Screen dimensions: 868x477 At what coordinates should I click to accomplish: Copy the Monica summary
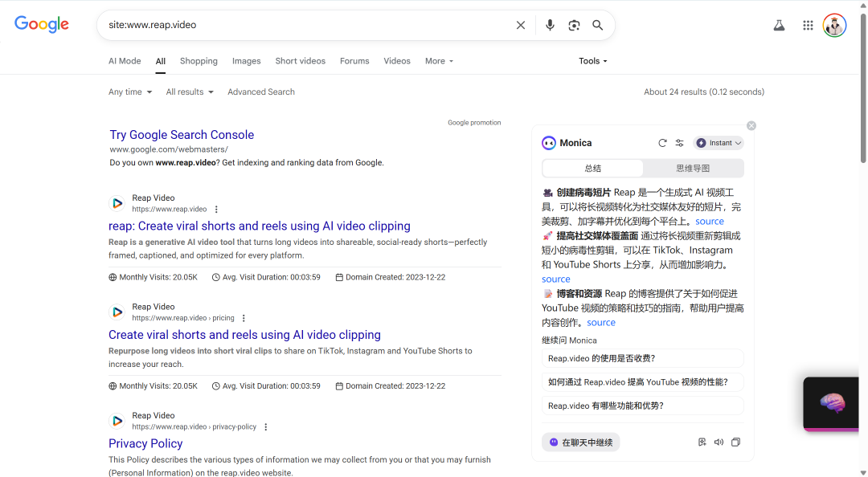[735, 442]
